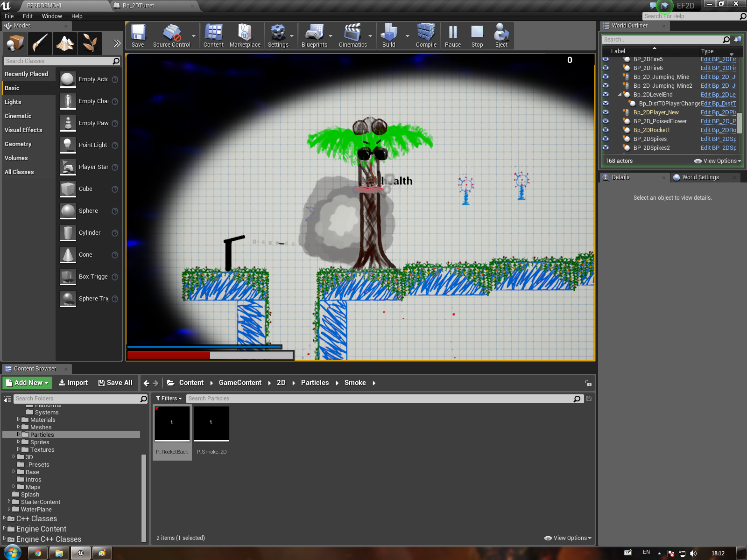Image resolution: width=747 pixels, height=560 pixels.
Task: Open help for Sphere actor
Action: coord(115,211)
